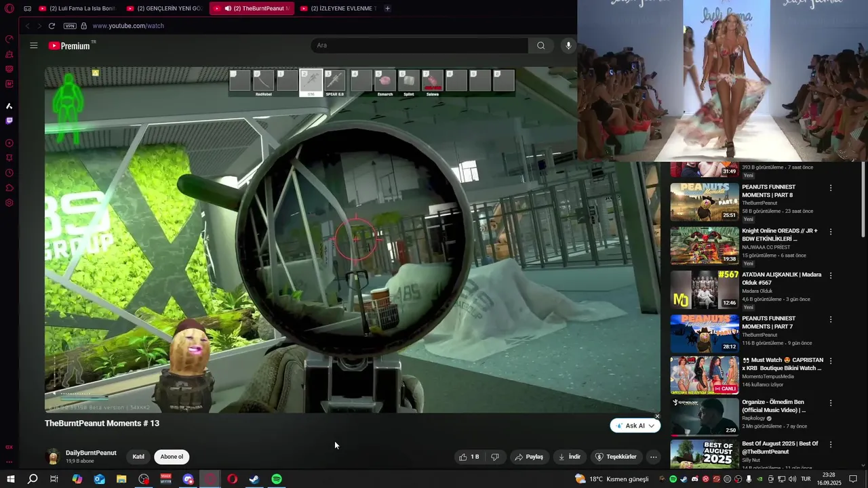This screenshot has width=868, height=488.
Task: Open the Must Watch CAPRISTAN live video
Action: [x=705, y=375]
